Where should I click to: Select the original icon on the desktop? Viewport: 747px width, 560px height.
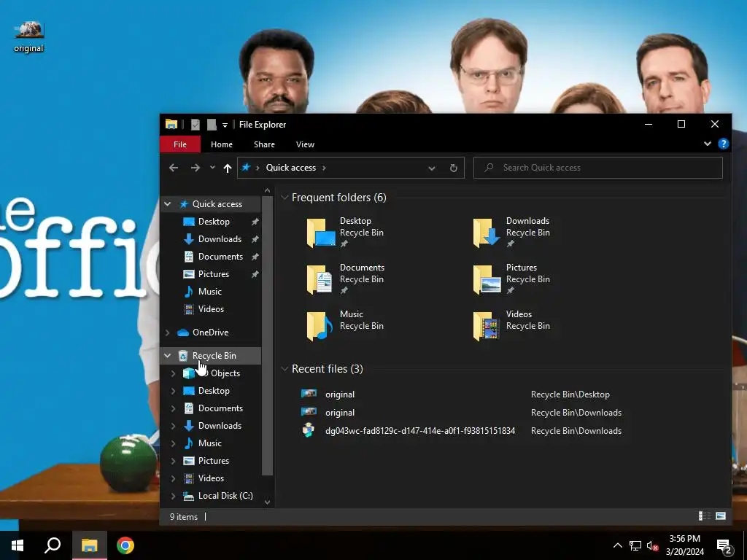click(28, 36)
